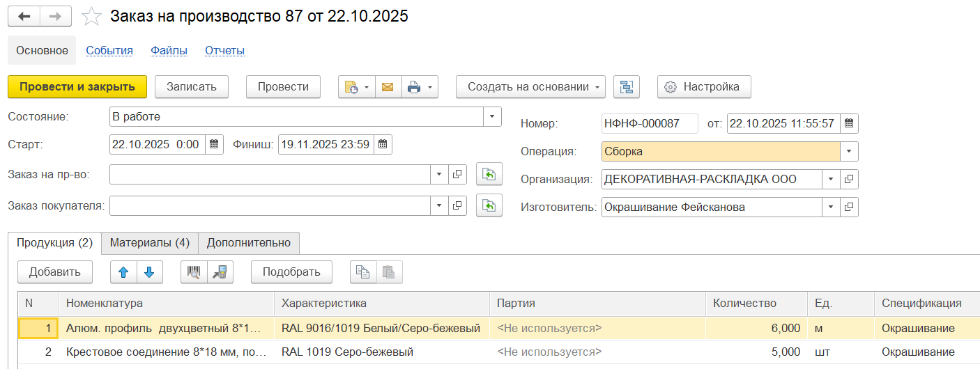Viewport: 980px width, 369px height.
Task: Open calendar picker for Старт date
Action: tap(214, 145)
